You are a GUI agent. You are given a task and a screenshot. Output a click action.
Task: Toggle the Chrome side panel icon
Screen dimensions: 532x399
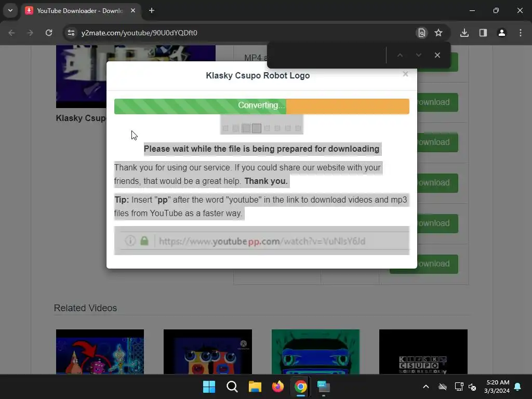(483, 33)
